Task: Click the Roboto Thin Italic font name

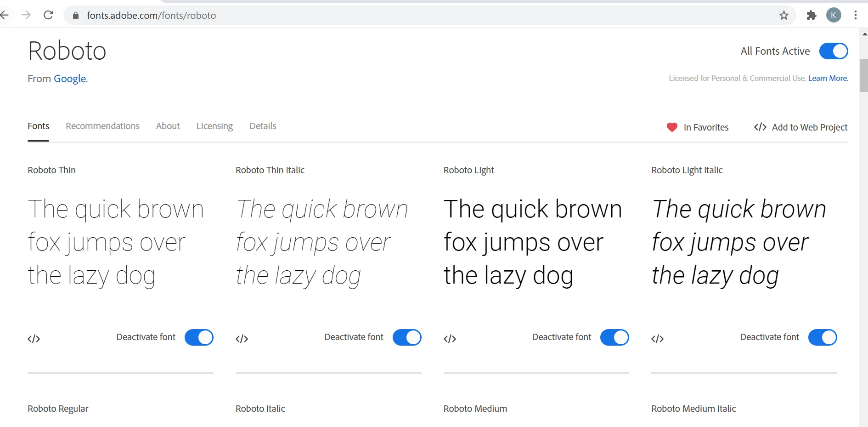Action: click(x=270, y=170)
